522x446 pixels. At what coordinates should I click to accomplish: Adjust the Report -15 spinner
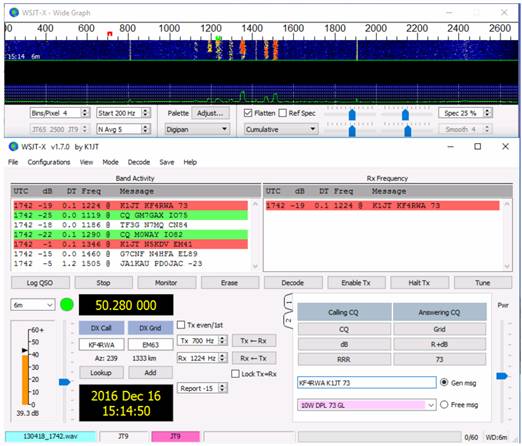point(222,388)
